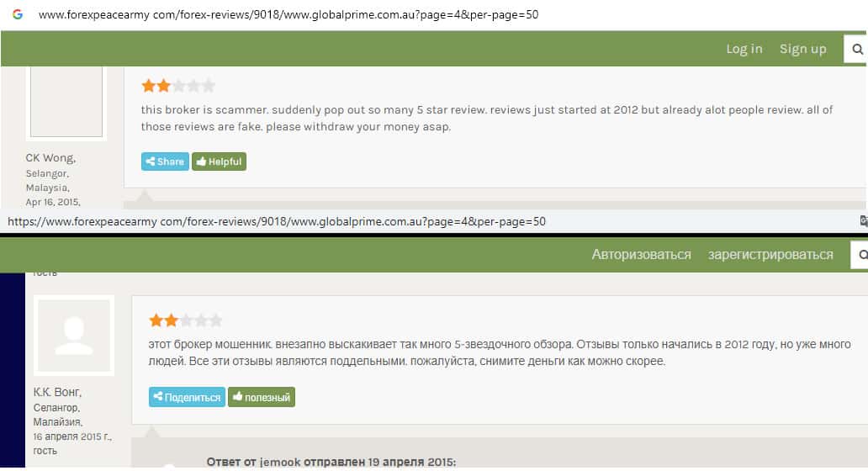This screenshot has height=471, width=868.
Task: Click the Malaysia, country text
Action: (48, 188)
